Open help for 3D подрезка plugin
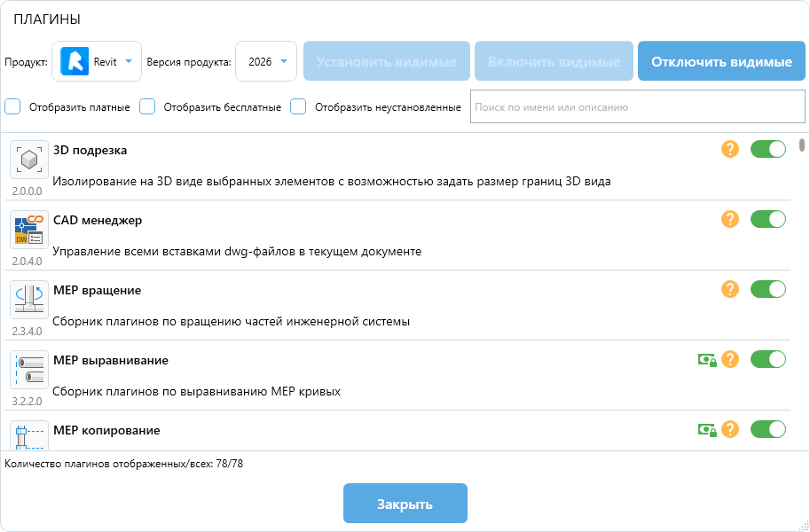Screen dimensions: 810x532 tap(730, 149)
